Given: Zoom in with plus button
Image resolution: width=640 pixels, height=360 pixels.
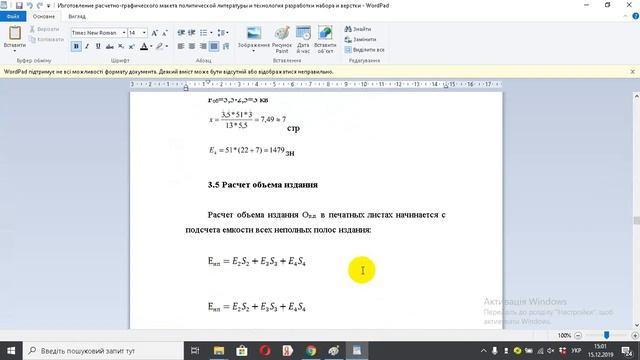Looking at the screenshot, I should [635, 335].
